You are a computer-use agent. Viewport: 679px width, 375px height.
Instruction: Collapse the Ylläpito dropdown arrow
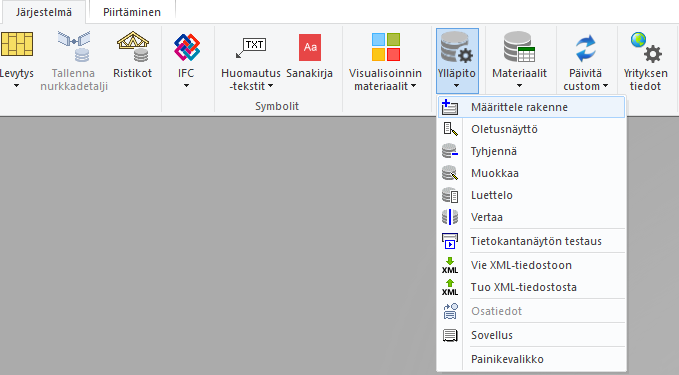[x=456, y=86]
